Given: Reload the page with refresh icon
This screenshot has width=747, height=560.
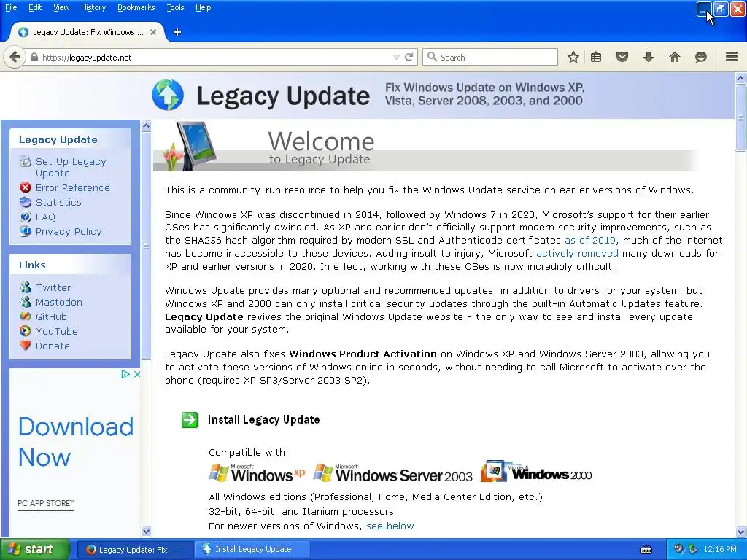Looking at the screenshot, I should (409, 57).
